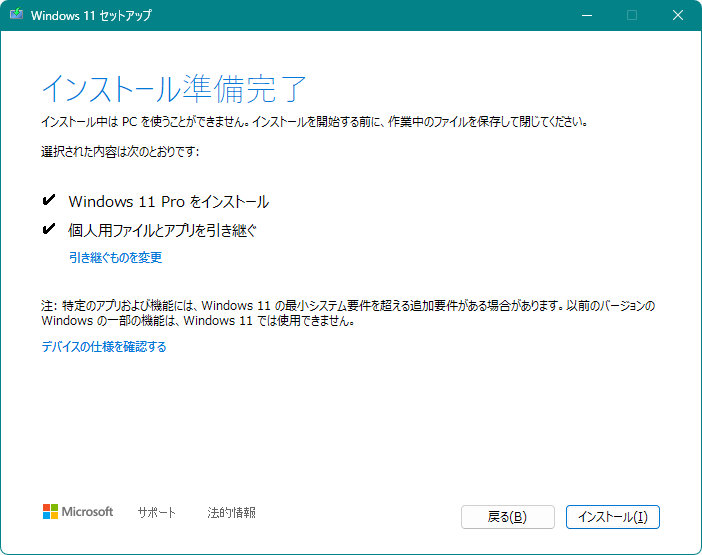
Task: Click the text 個人用ファイルとアプリを引き継ぐ
Action: click(x=162, y=230)
